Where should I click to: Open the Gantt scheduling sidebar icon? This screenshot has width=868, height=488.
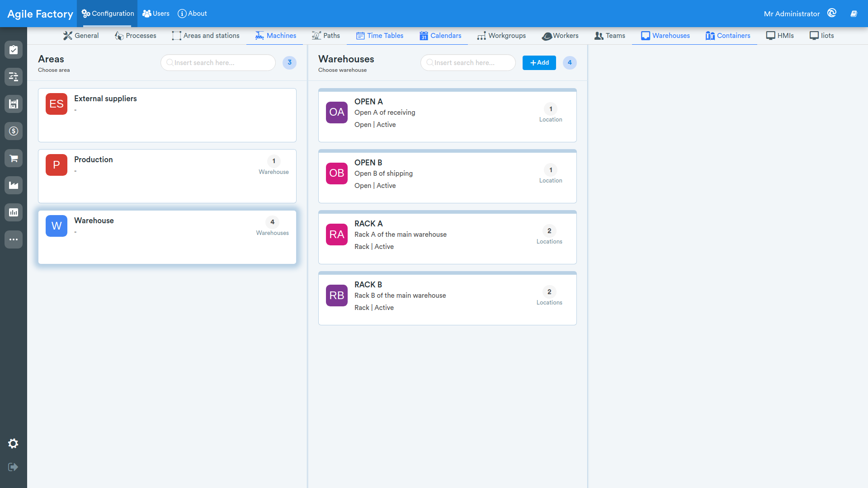click(14, 77)
